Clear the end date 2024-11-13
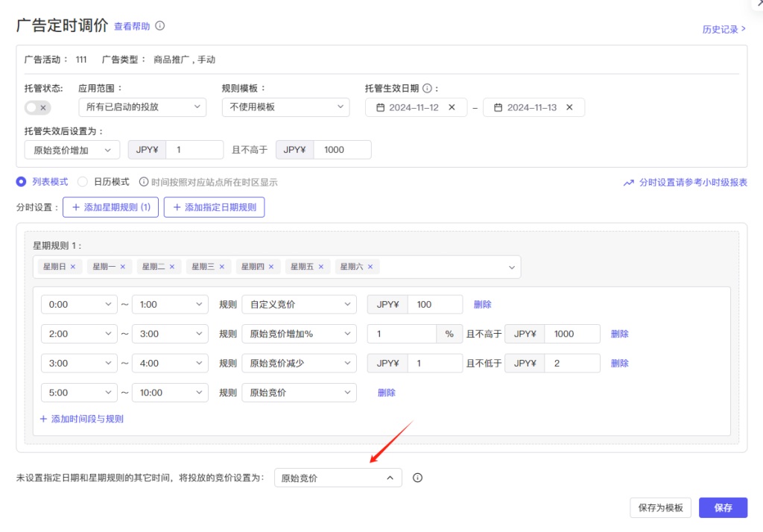763x532 pixels. 569,107
